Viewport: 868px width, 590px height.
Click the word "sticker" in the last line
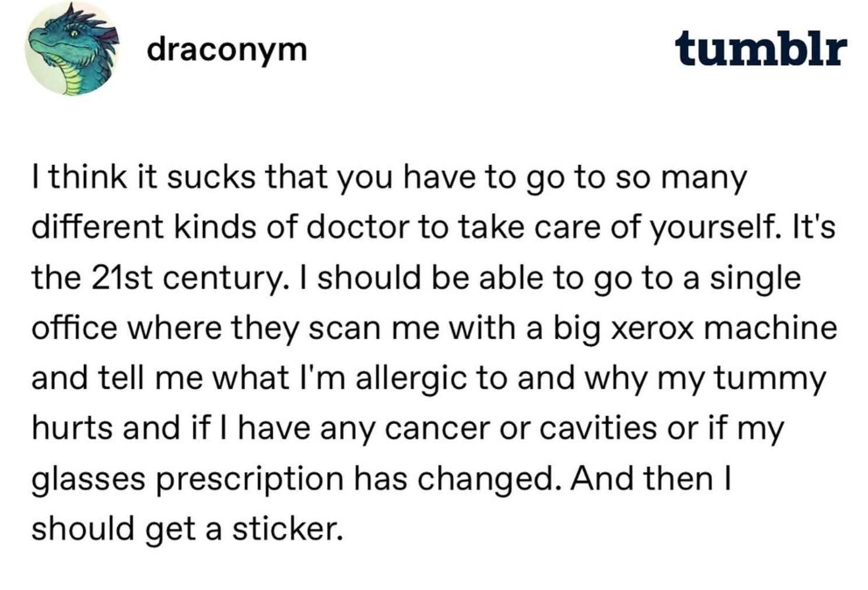click(x=284, y=529)
